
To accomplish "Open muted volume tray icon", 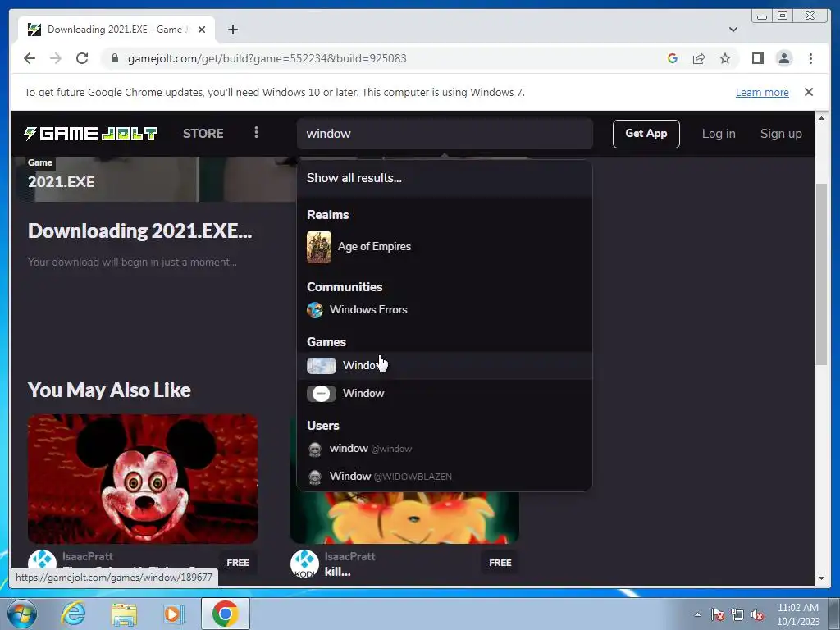I will pyautogui.click(x=757, y=614).
